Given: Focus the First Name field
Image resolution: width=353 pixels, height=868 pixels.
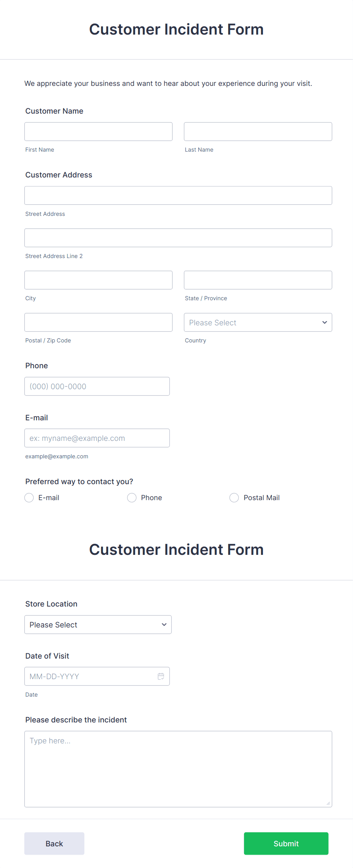Looking at the screenshot, I should pos(98,131).
